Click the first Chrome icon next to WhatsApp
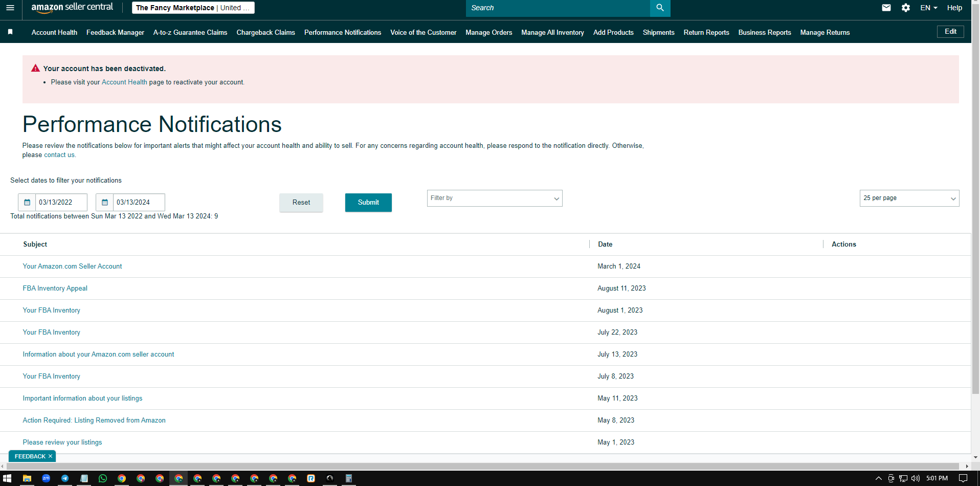 click(122, 478)
